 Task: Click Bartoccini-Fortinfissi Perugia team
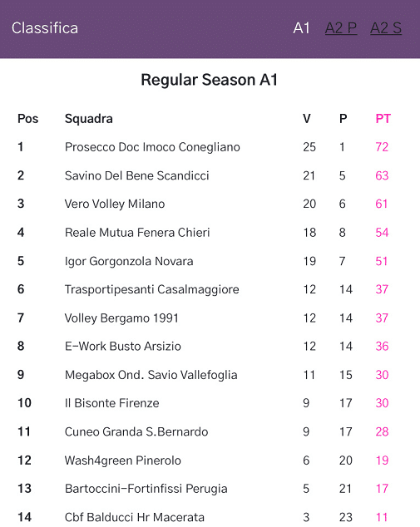pyautogui.click(x=146, y=489)
